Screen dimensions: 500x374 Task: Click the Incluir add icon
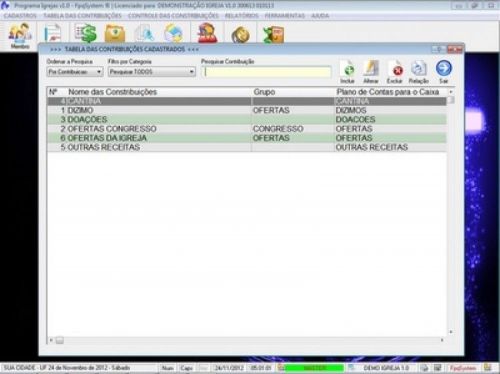click(348, 72)
